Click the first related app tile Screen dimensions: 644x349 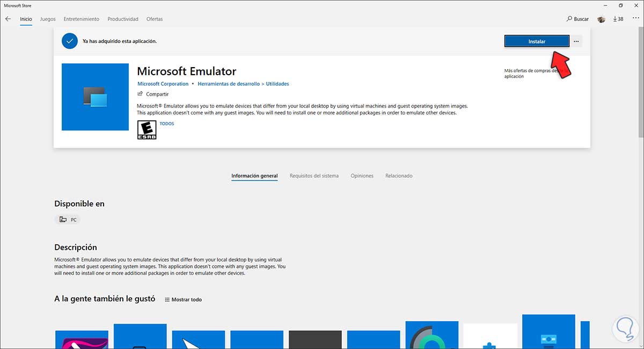coord(82,339)
